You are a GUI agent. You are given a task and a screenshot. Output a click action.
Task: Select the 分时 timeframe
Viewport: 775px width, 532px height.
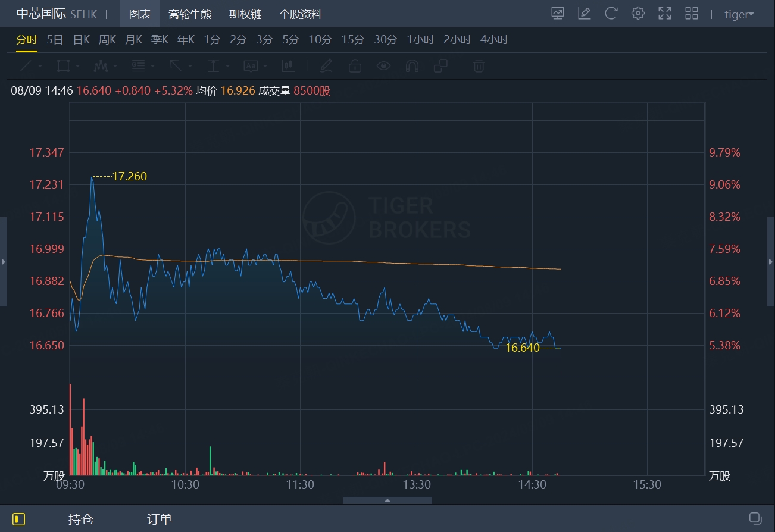click(27, 40)
